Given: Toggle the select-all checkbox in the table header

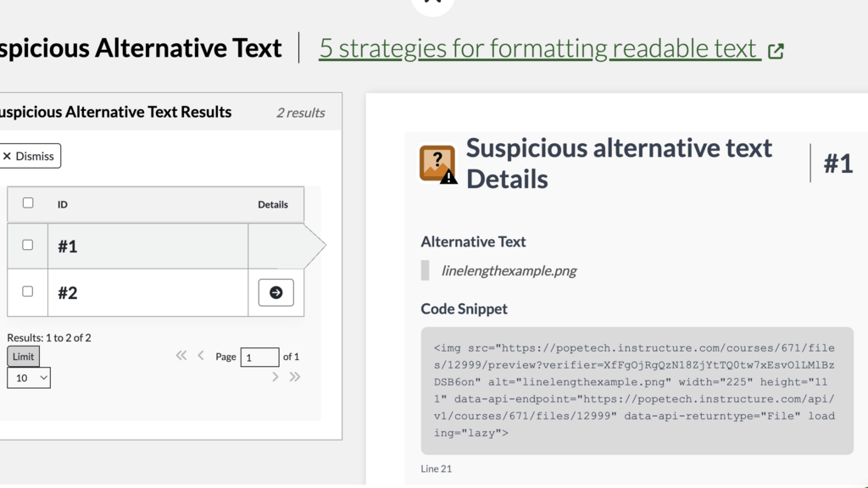Looking at the screenshot, I should [28, 203].
